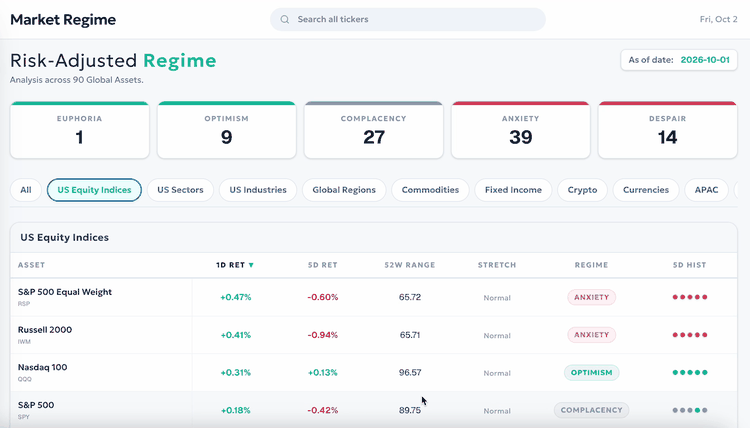Sort by the REGIME column header
The image size is (750, 428).
click(591, 265)
